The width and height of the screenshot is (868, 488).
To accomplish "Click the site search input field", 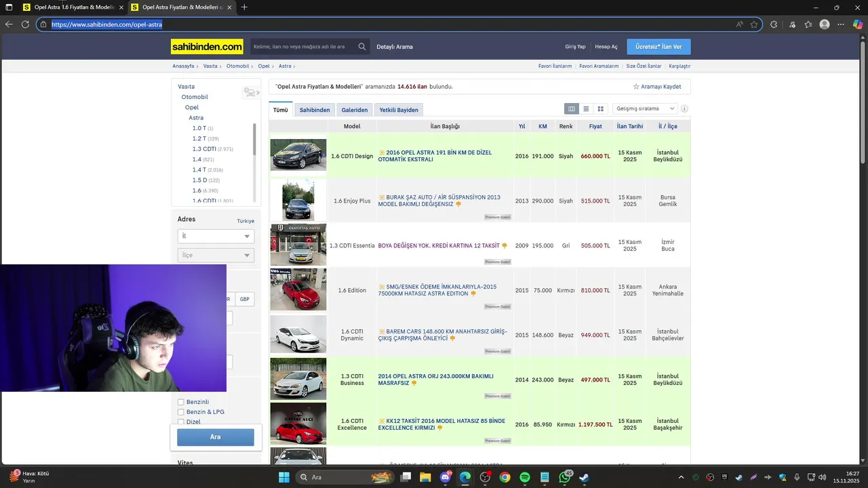I will click(x=304, y=47).
